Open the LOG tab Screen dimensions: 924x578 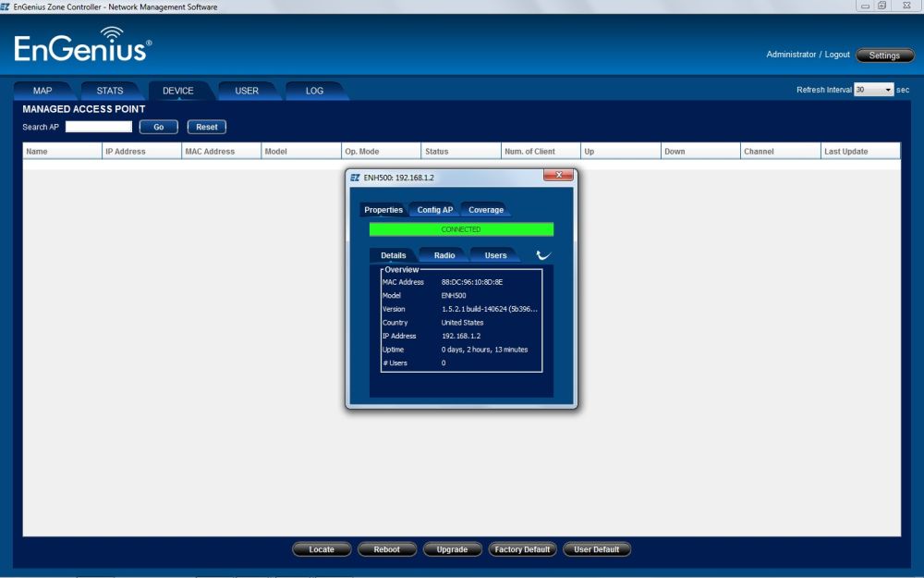pyautogui.click(x=315, y=91)
